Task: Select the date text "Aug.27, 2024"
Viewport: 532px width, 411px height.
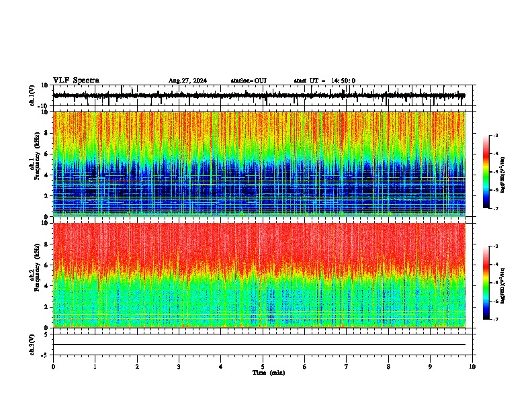Action: click(x=187, y=81)
